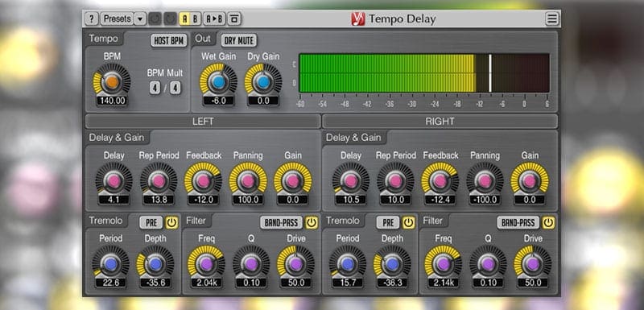The image size is (644, 310).
Task: Click the left Filter Drive knob
Action: tap(295, 264)
